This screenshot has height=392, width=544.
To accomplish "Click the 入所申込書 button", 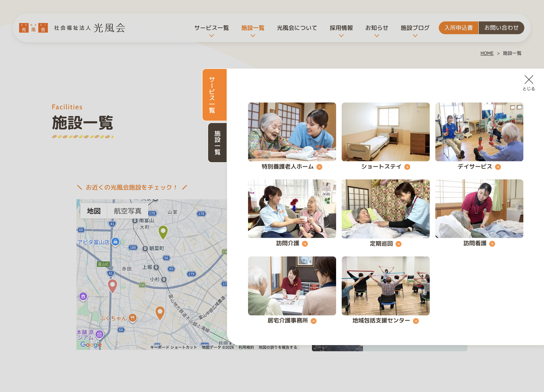I will (x=458, y=28).
